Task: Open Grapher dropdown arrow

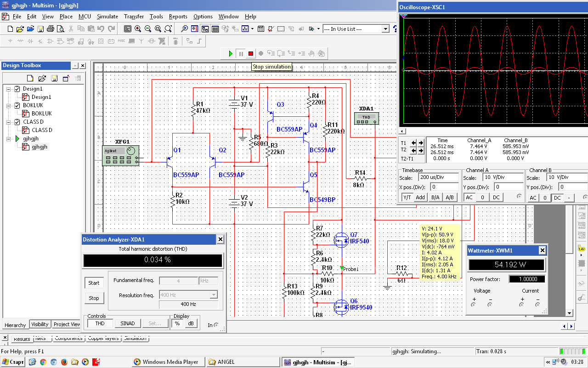Action: point(252,29)
